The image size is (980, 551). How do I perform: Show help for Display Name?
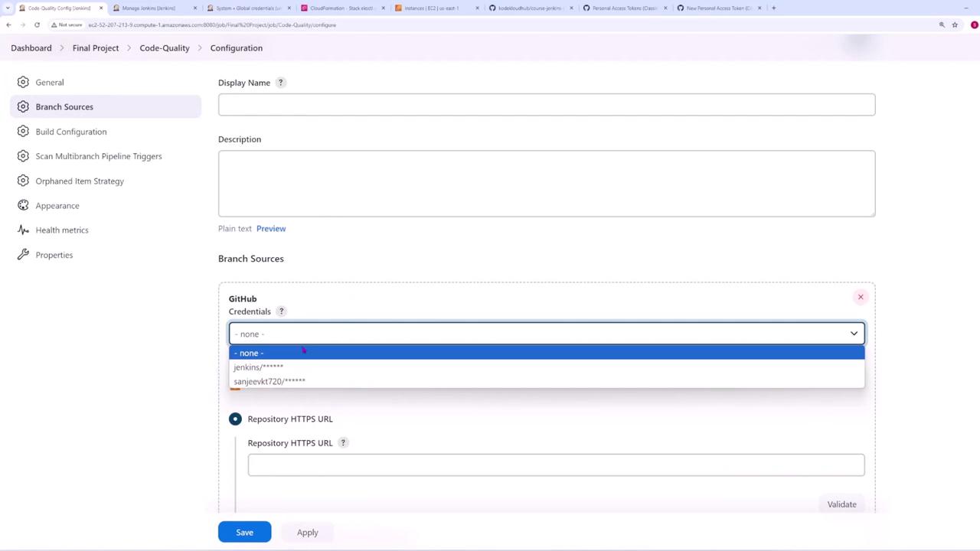click(x=280, y=83)
